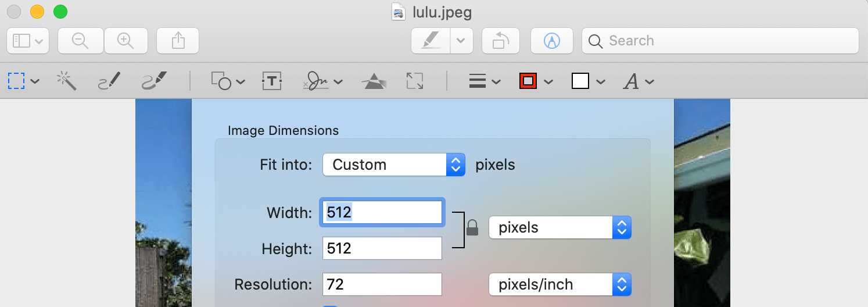Toggle the proportional scale lock
This screenshot has height=307, width=868.
pos(472,227)
